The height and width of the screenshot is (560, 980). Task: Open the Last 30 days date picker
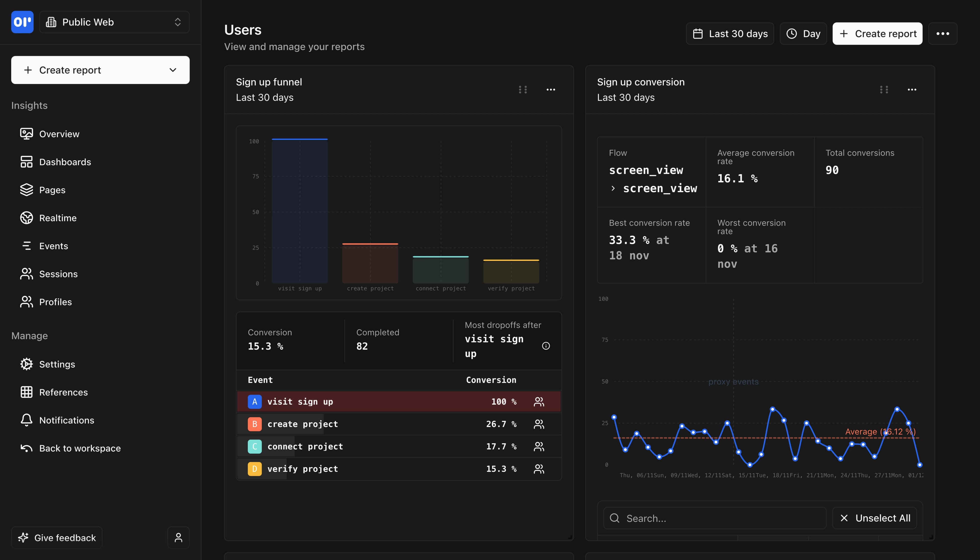[729, 33]
